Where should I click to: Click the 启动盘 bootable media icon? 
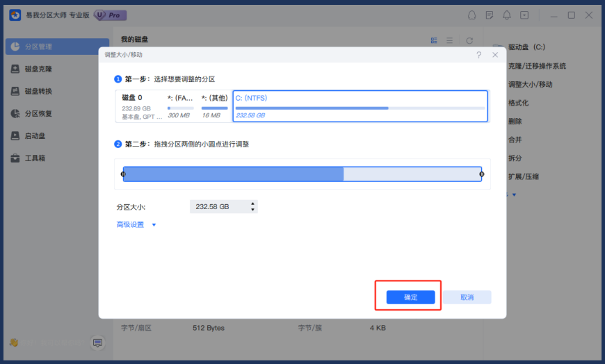click(x=16, y=136)
